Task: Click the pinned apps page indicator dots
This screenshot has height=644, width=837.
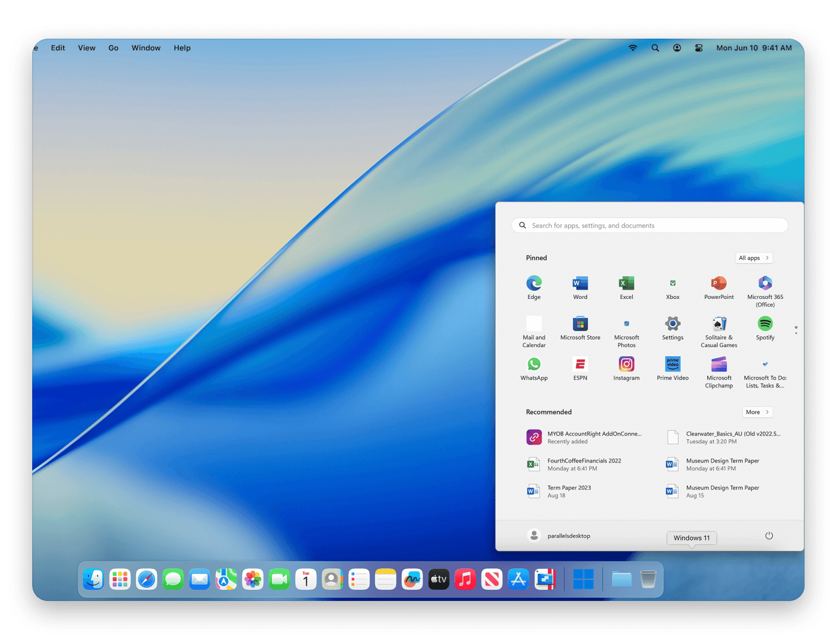Action: (796, 330)
